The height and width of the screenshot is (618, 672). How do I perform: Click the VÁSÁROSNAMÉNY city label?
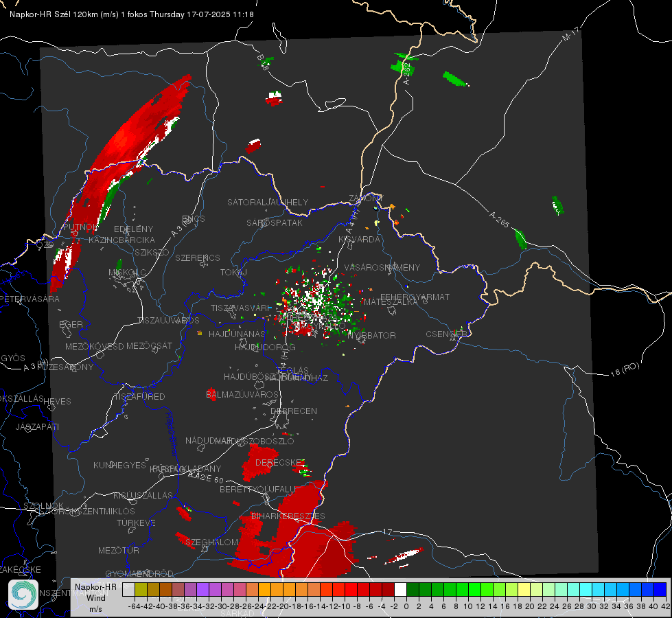[x=382, y=268]
